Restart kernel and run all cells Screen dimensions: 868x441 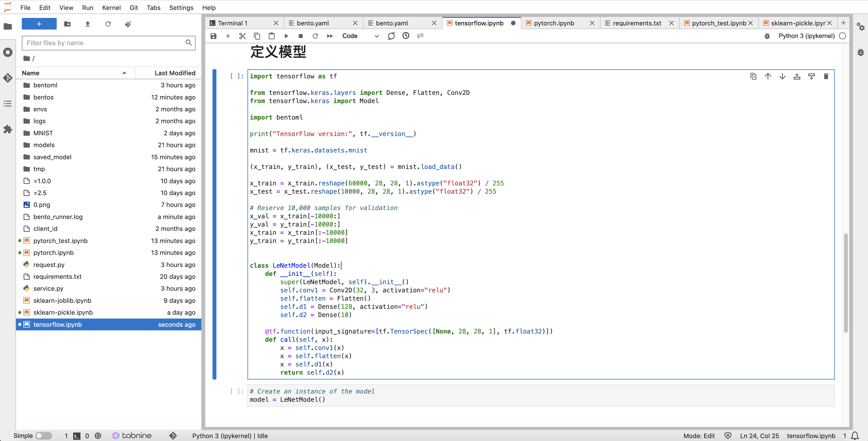pos(330,36)
